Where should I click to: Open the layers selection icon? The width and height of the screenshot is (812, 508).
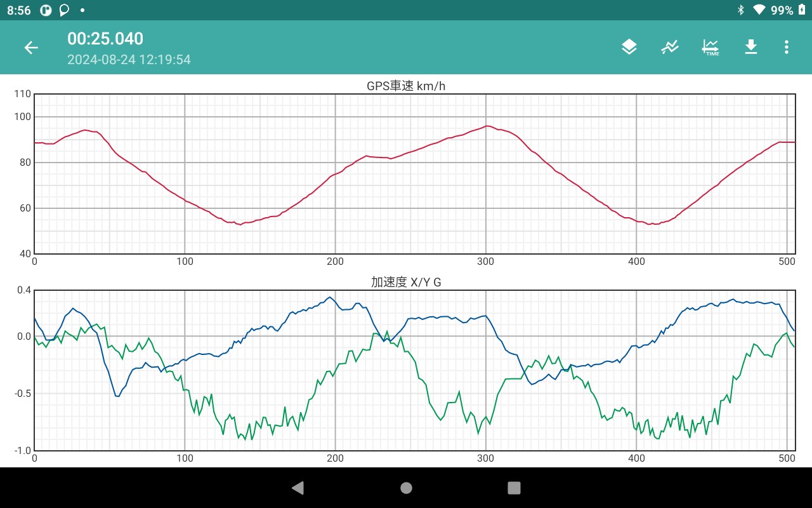629,47
